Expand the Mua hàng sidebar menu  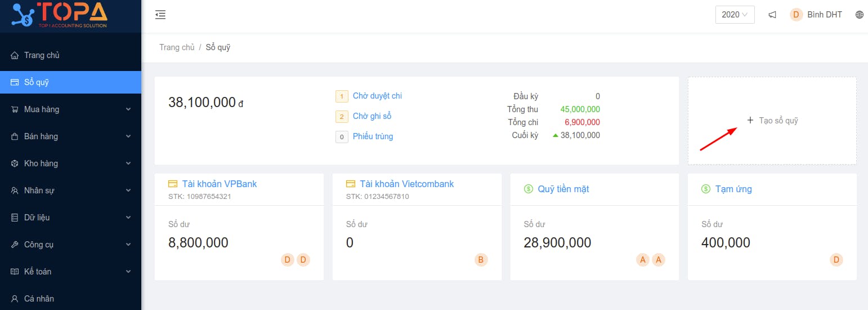click(x=70, y=109)
